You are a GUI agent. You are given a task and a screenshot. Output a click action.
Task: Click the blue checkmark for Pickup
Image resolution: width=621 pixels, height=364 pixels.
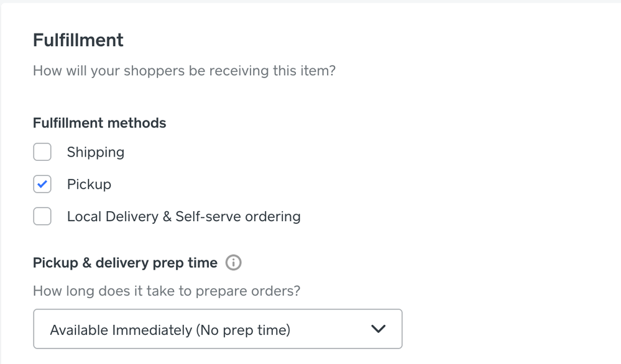tap(42, 184)
